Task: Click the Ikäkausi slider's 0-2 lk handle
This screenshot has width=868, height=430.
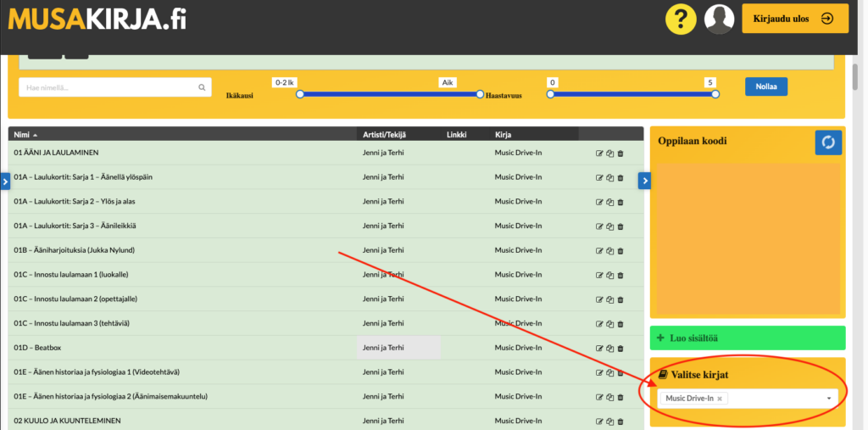Action: (x=299, y=94)
